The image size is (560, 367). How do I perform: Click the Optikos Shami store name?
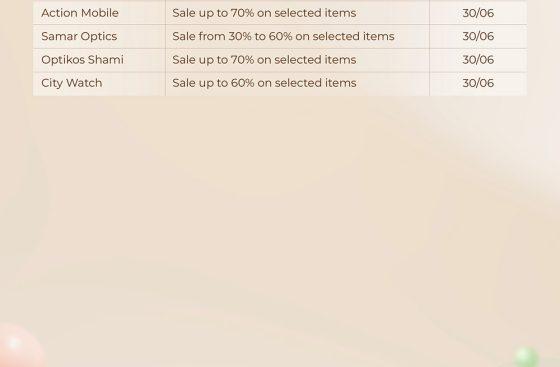(x=82, y=60)
